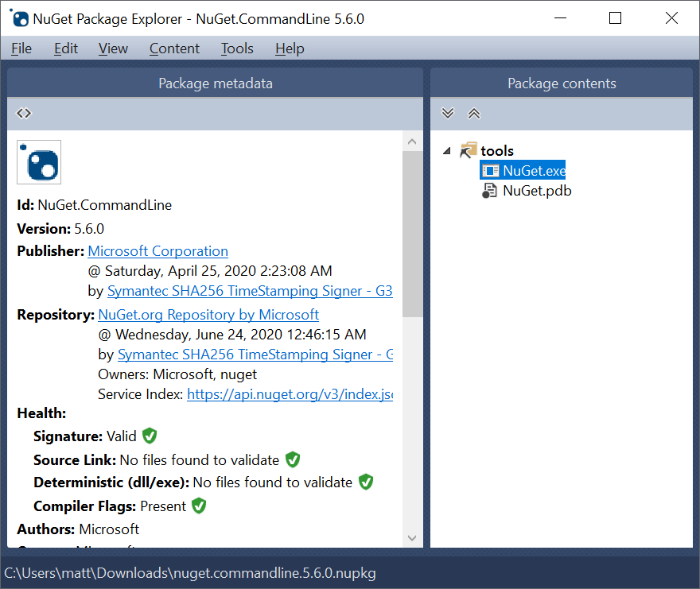Click the NuGet Package Explorer title bar icon

[x=19, y=18]
